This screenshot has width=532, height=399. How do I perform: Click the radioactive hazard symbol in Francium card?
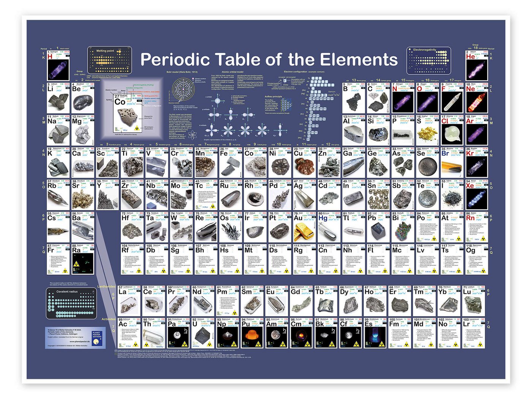point(65,271)
